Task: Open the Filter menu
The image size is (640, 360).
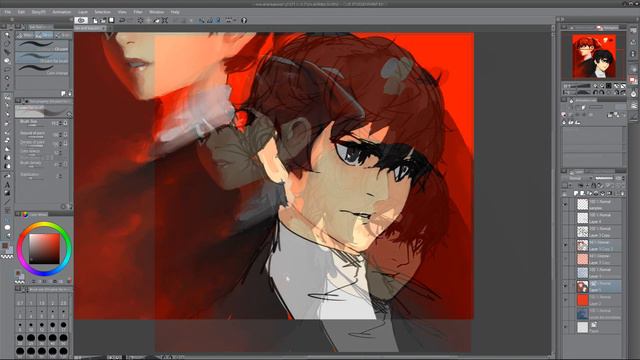Action: 138,12
